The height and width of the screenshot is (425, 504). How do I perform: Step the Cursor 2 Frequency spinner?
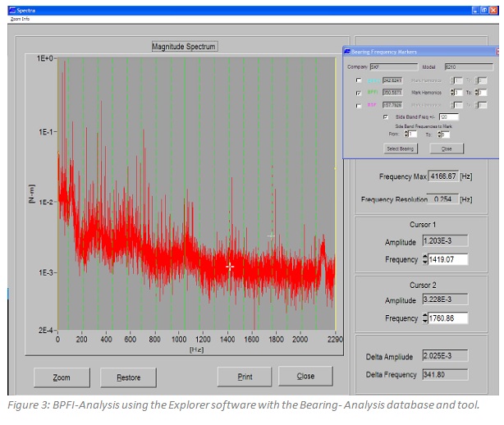[425, 318]
